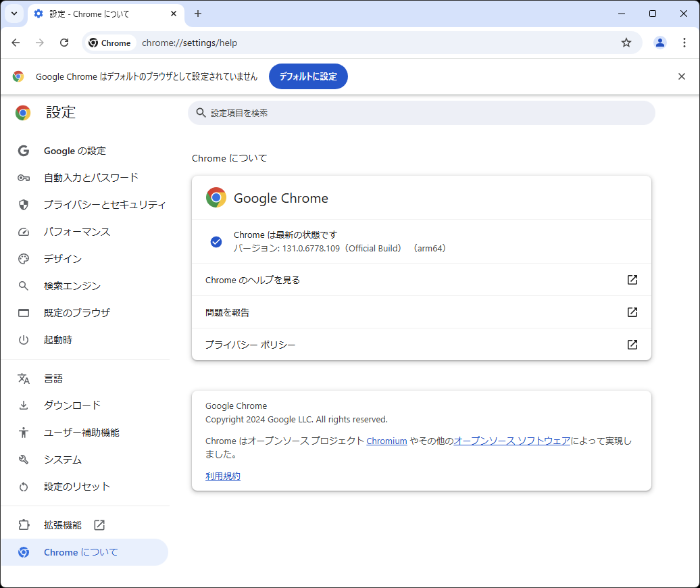Click the back navigation arrow
The width and height of the screenshot is (700, 588).
tap(16, 42)
